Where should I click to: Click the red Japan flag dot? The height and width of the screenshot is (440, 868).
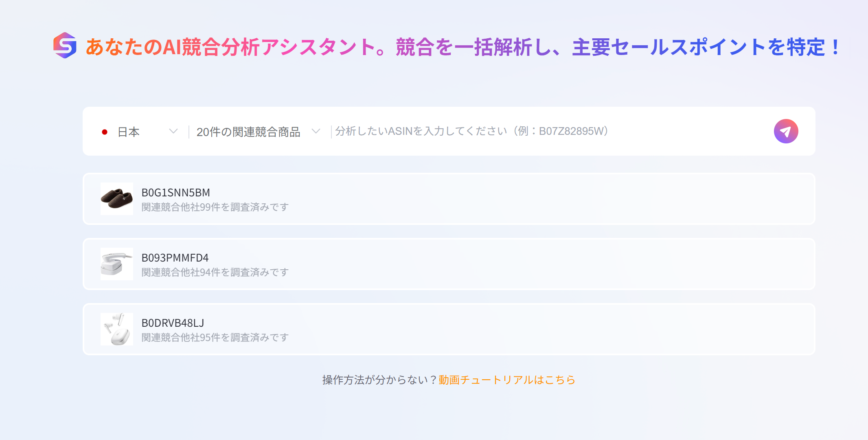coord(105,132)
